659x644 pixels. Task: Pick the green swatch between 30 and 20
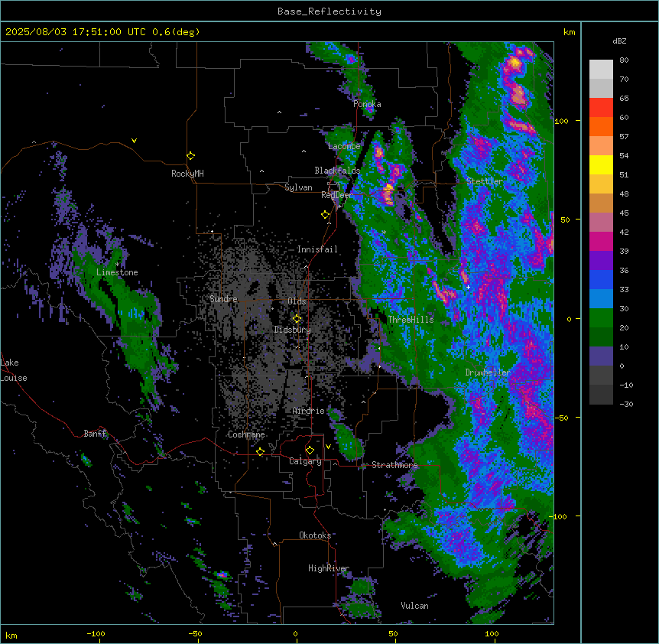pyautogui.click(x=601, y=318)
